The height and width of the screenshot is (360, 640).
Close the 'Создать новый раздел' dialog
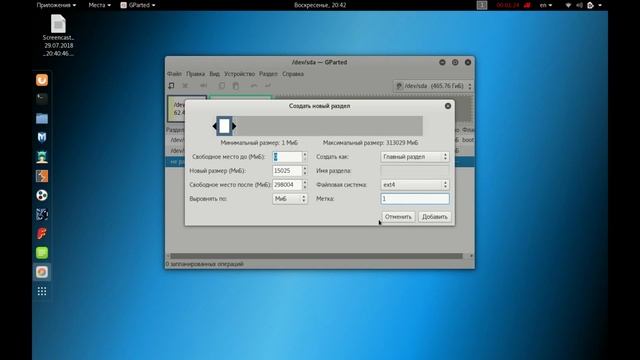coord(448,106)
